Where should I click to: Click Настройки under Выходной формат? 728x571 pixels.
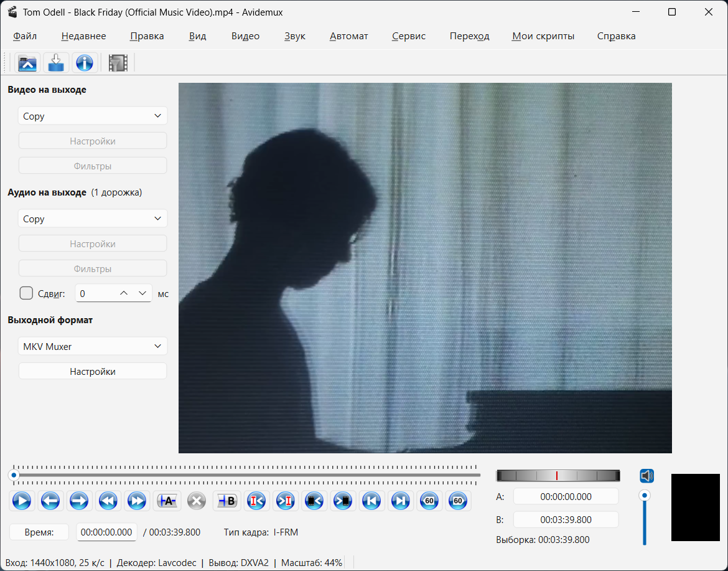(x=93, y=371)
